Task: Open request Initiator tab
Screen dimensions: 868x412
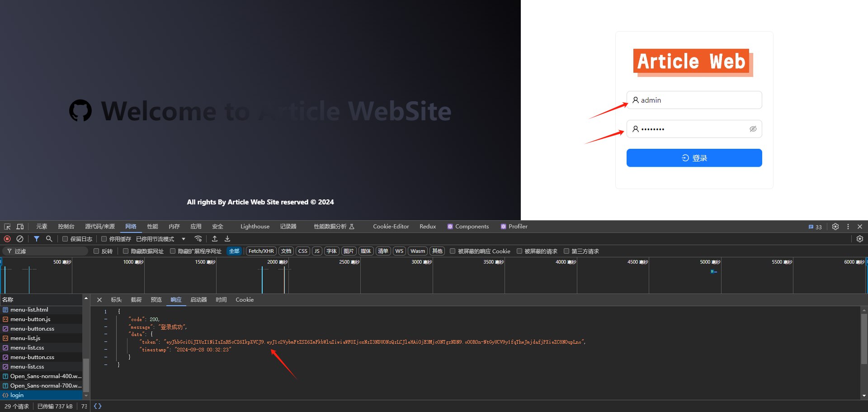Action: pos(198,300)
